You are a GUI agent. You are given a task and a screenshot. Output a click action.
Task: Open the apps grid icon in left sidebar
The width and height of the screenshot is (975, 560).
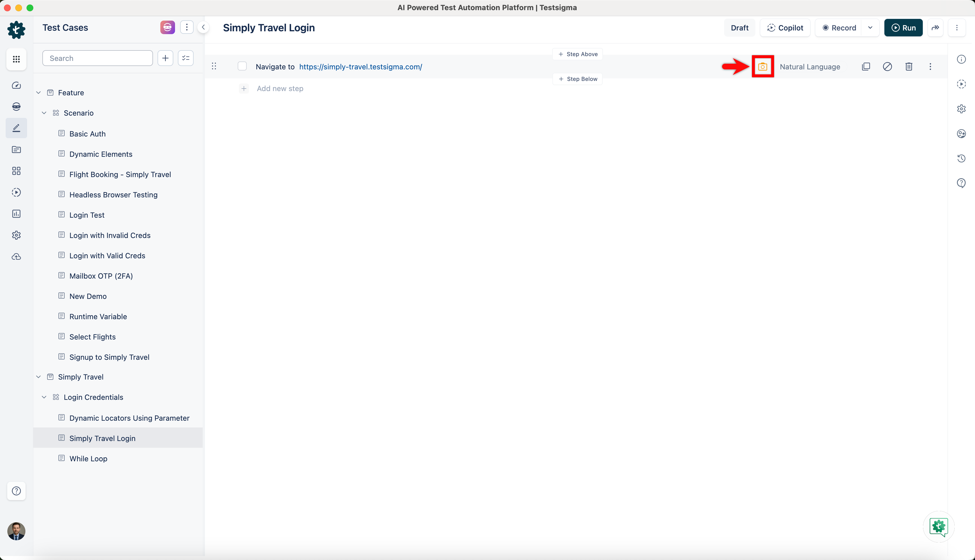click(x=16, y=59)
